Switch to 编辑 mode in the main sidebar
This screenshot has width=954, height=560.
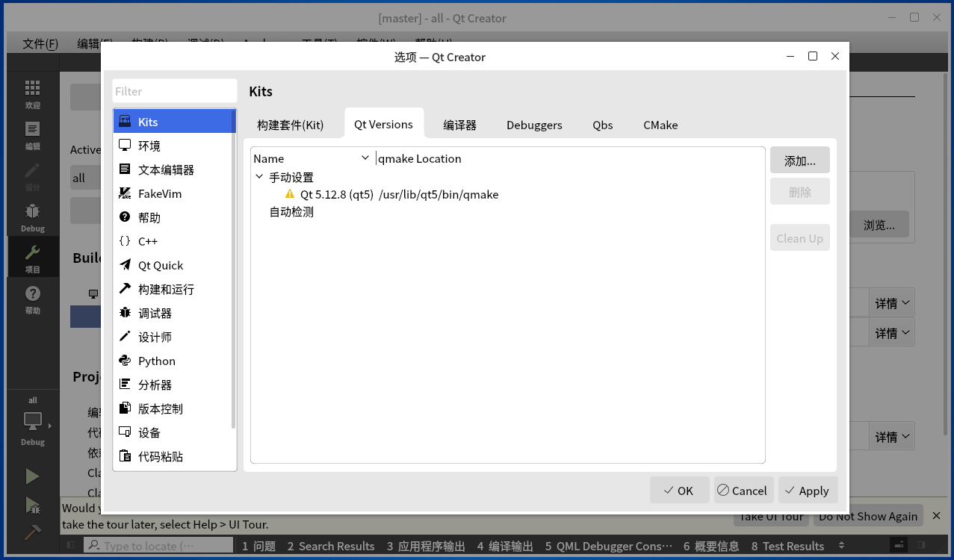32,135
